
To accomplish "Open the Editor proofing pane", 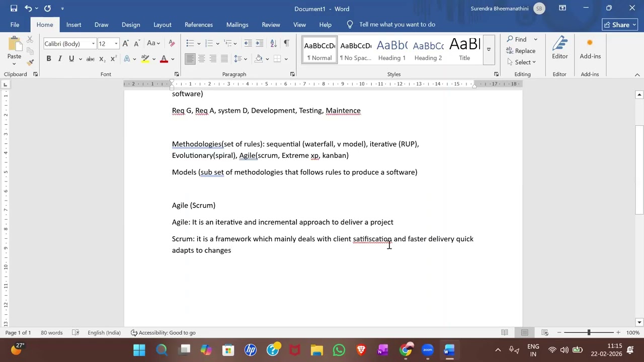I will pos(560,49).
